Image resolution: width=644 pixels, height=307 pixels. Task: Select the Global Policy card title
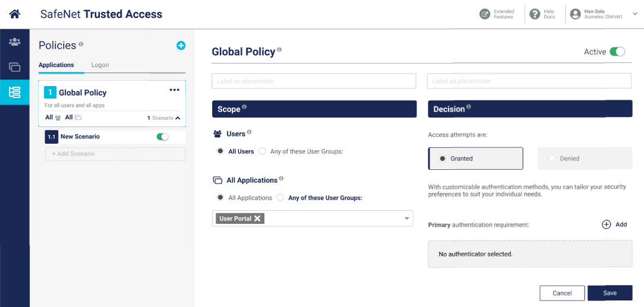pos(83,93)
